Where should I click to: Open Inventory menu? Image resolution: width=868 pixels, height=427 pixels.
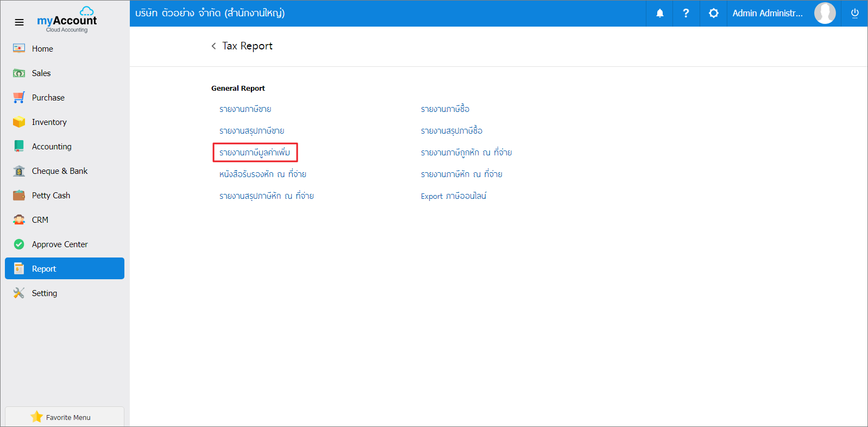65,122
